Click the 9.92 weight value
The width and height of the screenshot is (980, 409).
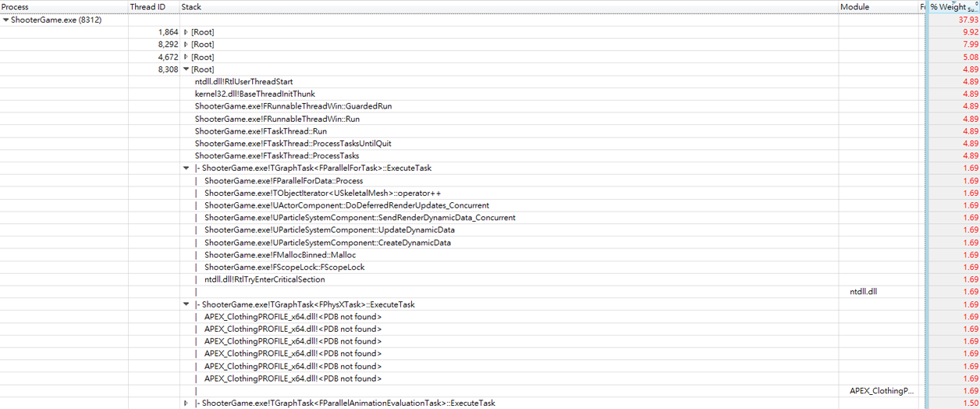tap(971, 32)
